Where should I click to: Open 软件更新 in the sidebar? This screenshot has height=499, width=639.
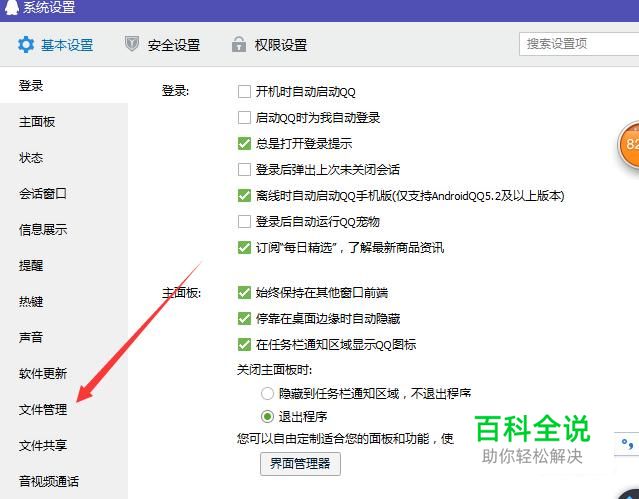pos(43,373)
